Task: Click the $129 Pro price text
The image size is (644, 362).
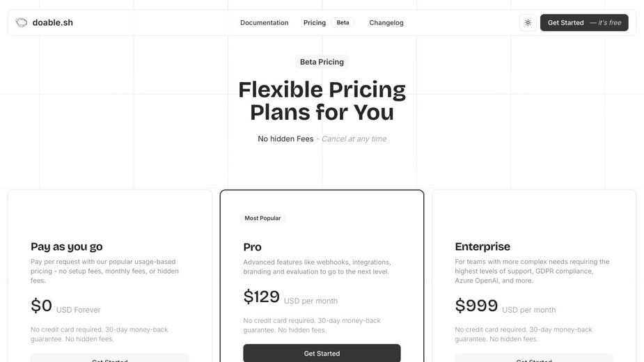Action: coord(261,297)
